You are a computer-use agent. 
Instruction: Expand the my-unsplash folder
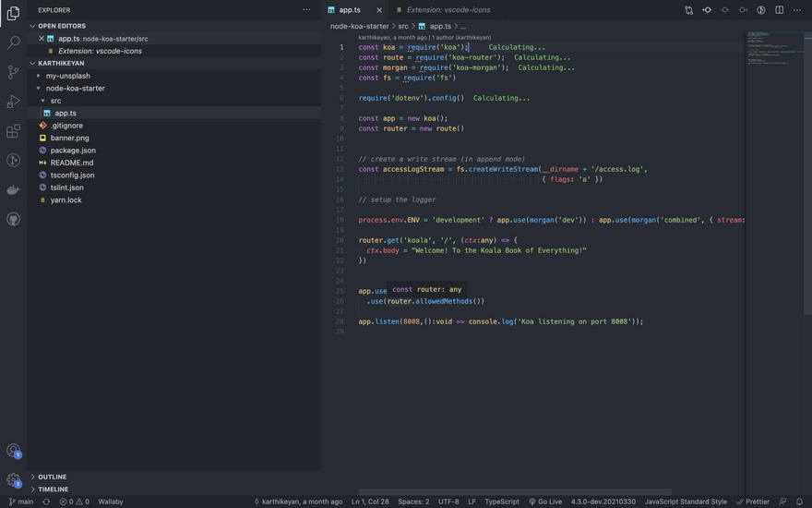(x=67, y=76)
